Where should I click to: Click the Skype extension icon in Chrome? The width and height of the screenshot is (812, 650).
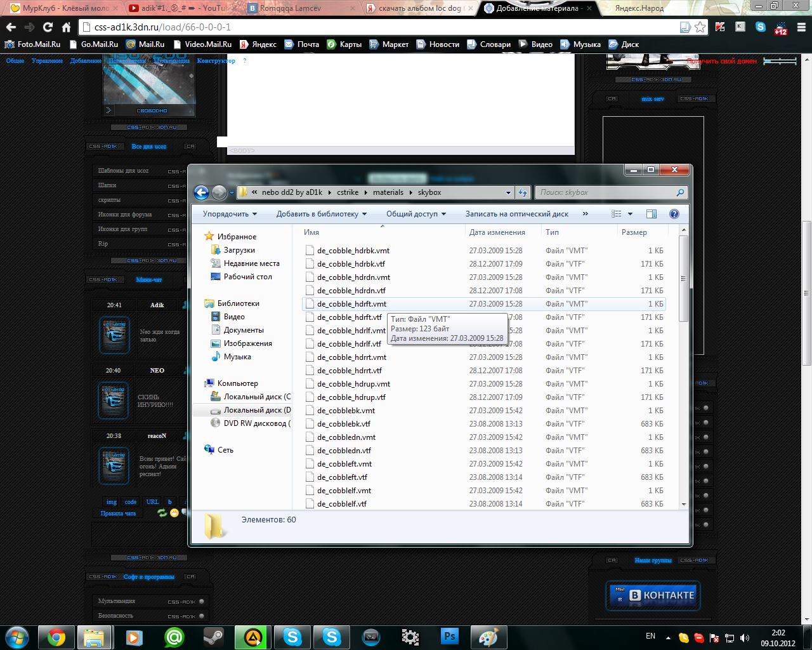tap(761, 27)
